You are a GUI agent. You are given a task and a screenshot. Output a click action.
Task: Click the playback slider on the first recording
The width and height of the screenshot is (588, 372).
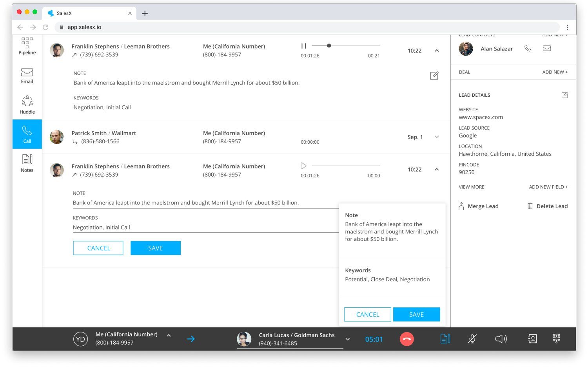345,46
